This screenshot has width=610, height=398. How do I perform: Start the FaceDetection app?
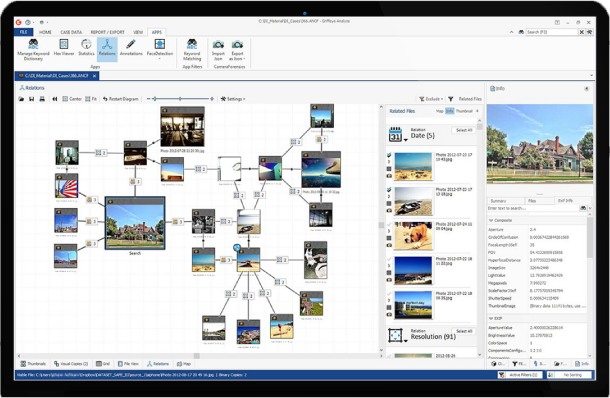coord(160,49)
